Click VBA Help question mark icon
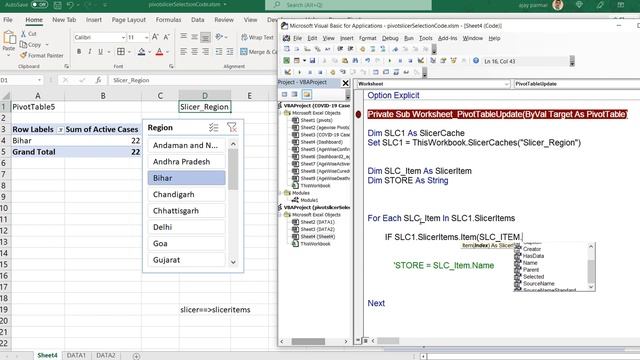640x360 pixels. click(476, 61)
